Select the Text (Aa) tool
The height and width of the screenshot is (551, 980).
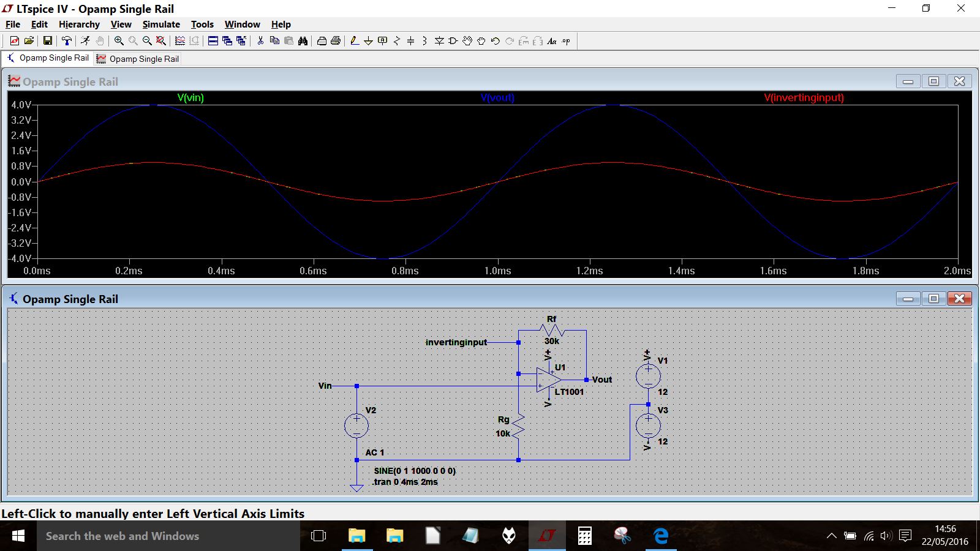pos(552,41)
